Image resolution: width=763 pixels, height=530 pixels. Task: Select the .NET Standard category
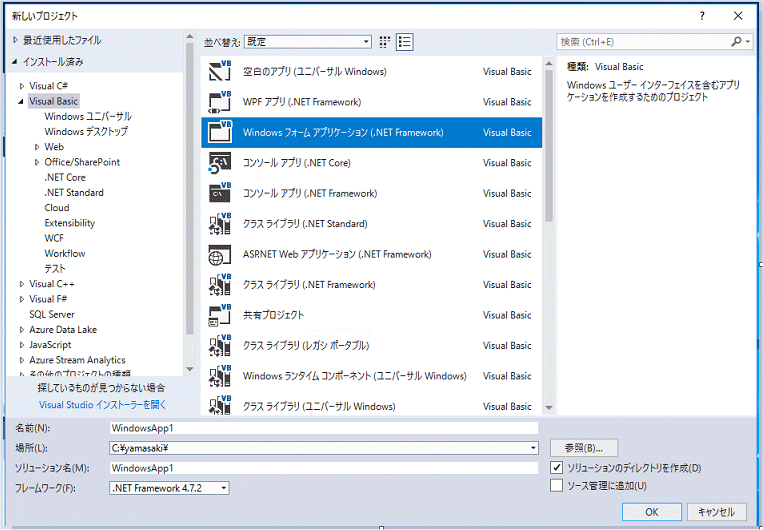pyautogui.click(x=74, y=192)
